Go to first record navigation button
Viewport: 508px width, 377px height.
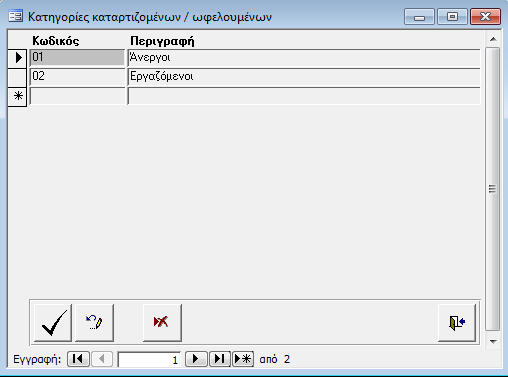click(78, 359)
